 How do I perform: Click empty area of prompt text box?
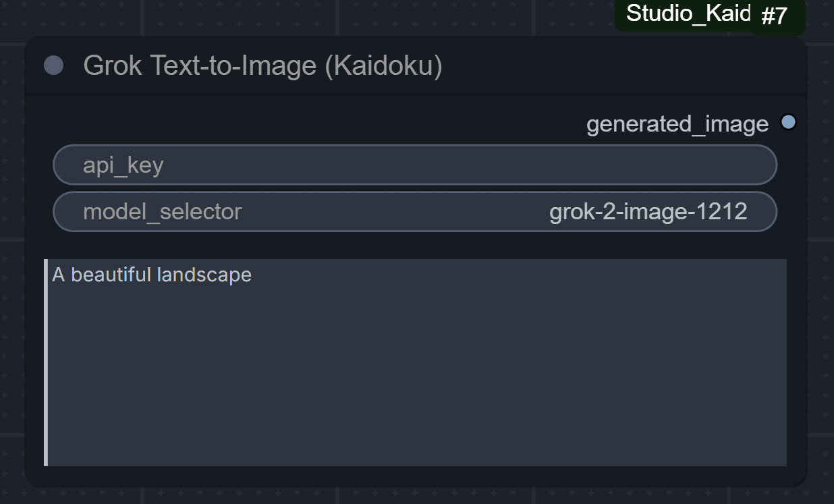tap(414, 378)
